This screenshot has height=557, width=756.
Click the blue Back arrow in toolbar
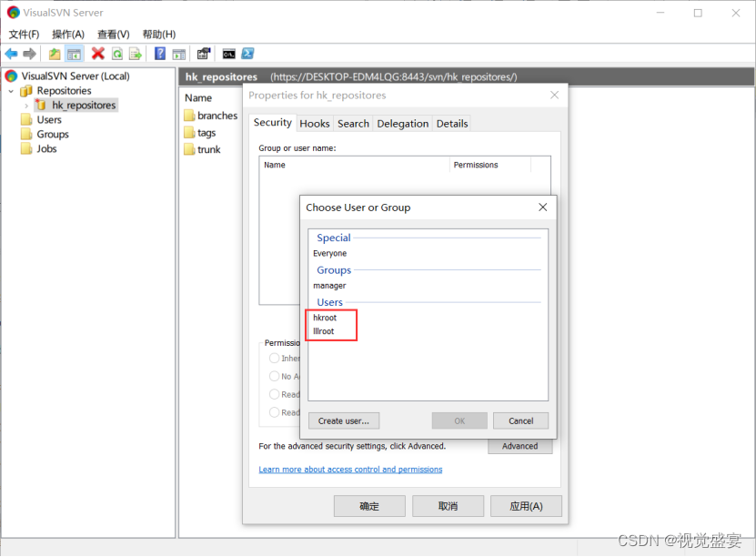point(11,54)
